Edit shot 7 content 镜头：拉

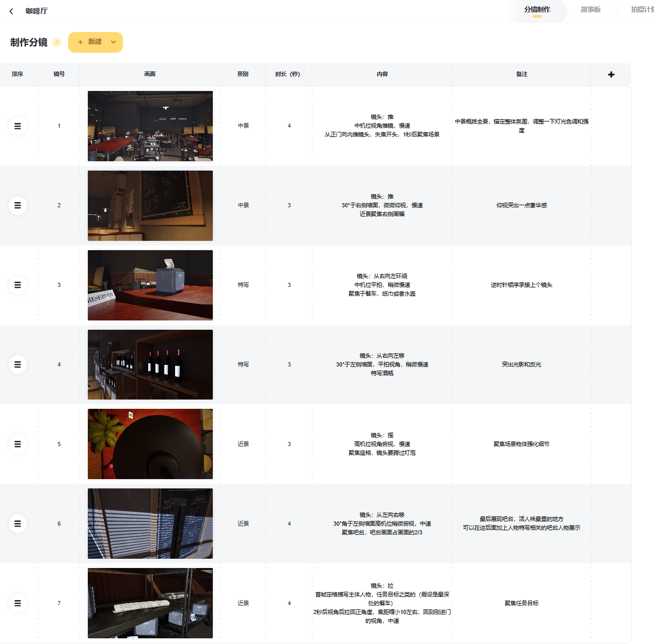pos(382,604)
